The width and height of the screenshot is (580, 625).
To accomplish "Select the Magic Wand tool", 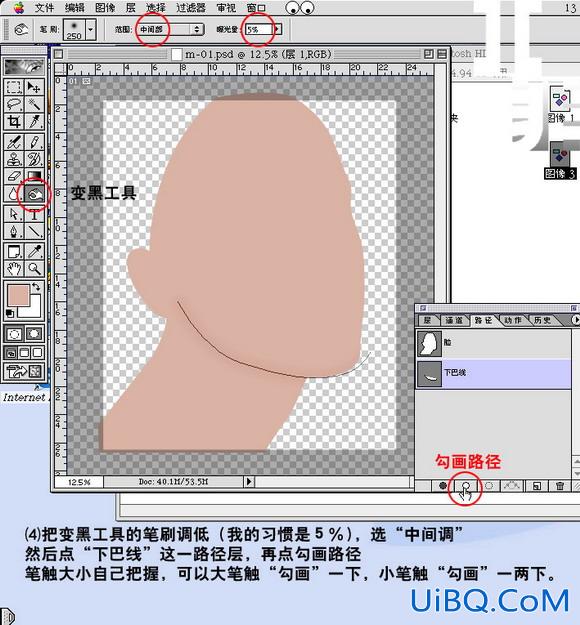I will 34,104.
